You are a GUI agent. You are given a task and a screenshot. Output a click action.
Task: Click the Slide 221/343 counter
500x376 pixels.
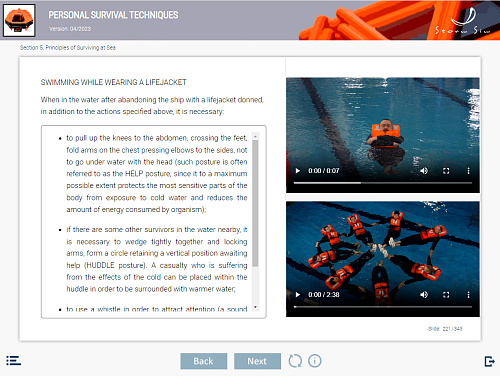click(x=445, y=329)
